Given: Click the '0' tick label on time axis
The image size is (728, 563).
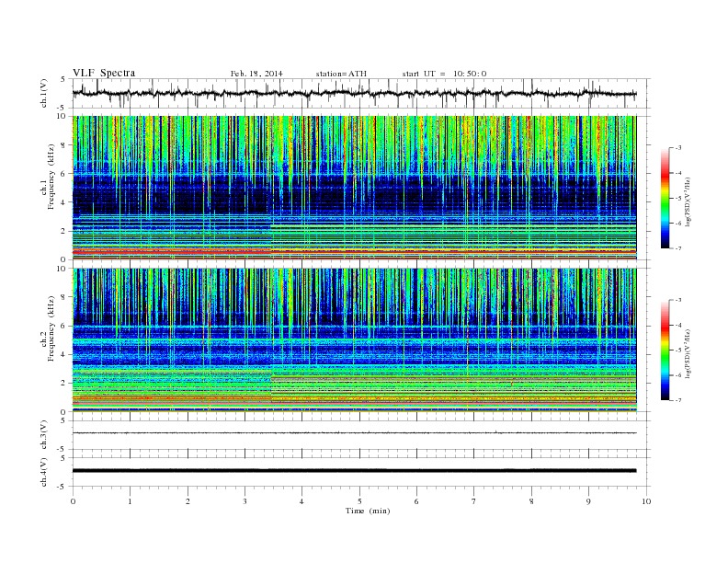Looking at the screenshot, I should [73, 501].
